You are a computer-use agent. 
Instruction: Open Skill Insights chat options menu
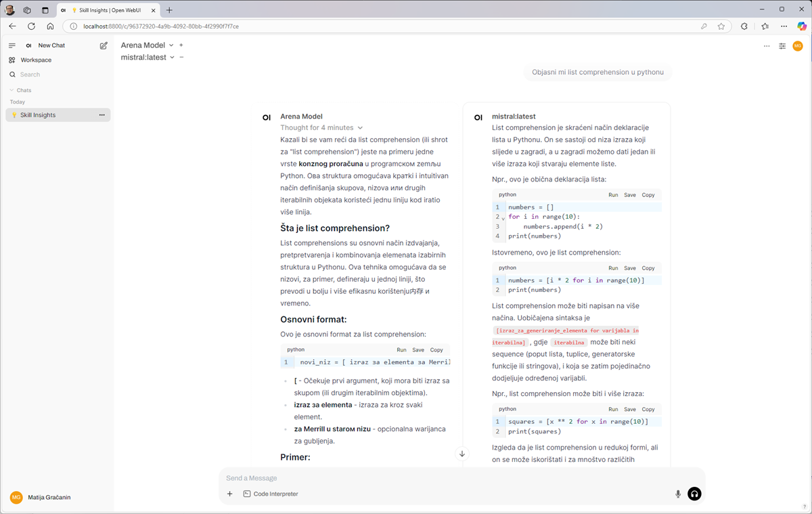coord(102,115)
